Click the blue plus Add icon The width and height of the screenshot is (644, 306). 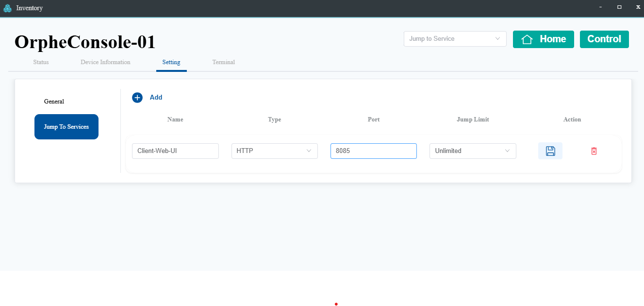tap(137, 98)
